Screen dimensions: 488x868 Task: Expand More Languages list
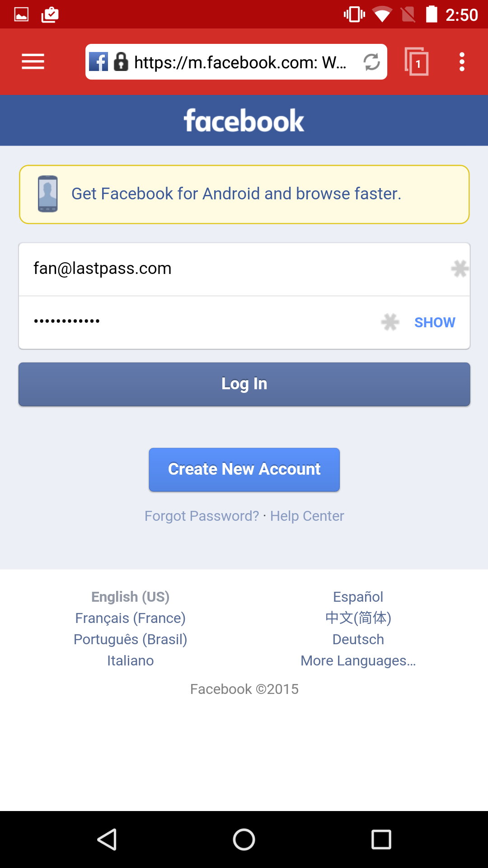[358, 660]
